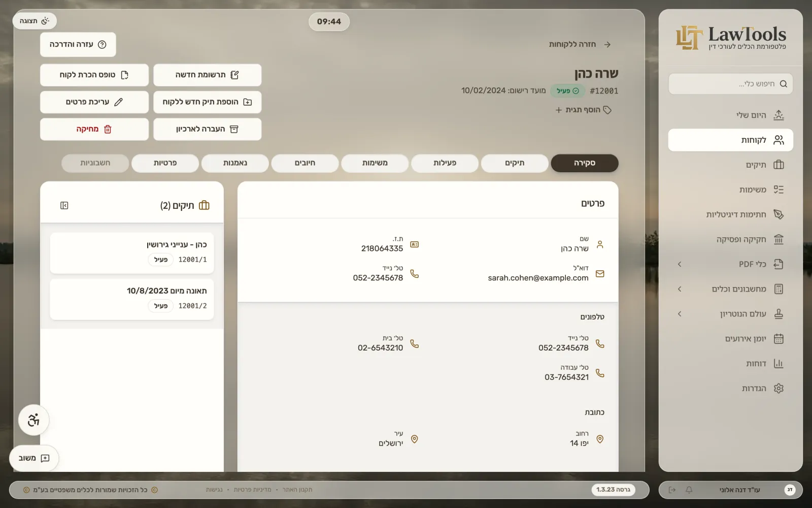Toggle the תצוגה display mode switch
Image resolution: width=812 pixels, height=508 pixels.
click(35, 21)
